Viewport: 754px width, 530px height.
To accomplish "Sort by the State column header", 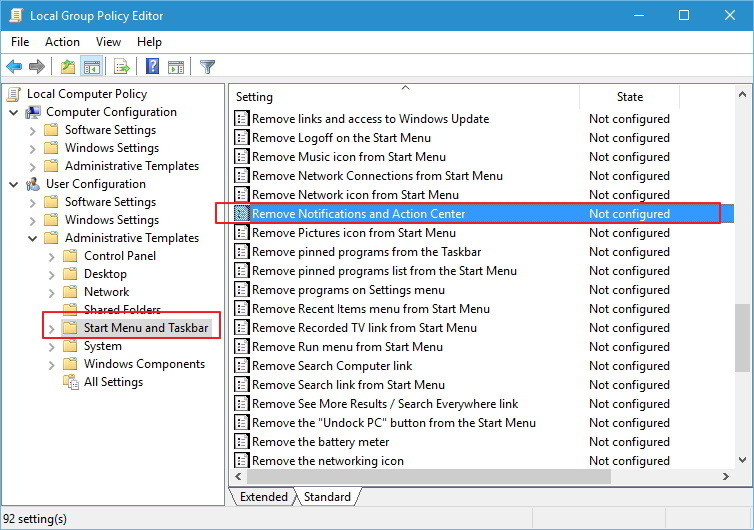I will (629, 97).
